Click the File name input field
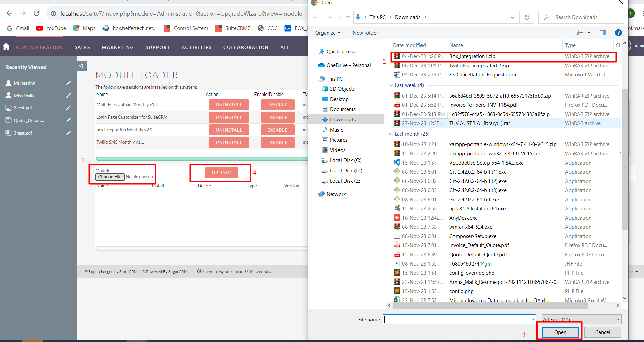This screenshot has width=644, height=342. coord(457,319)
